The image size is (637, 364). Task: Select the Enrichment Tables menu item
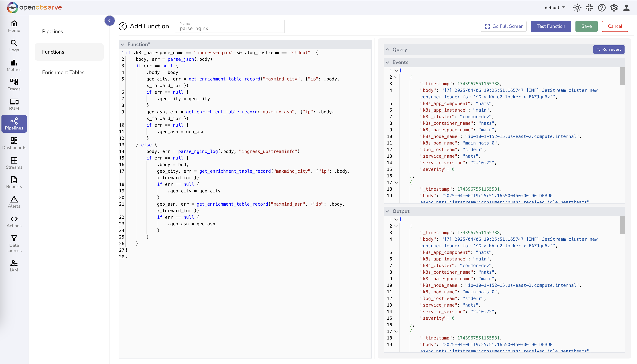tap(63, 72)
